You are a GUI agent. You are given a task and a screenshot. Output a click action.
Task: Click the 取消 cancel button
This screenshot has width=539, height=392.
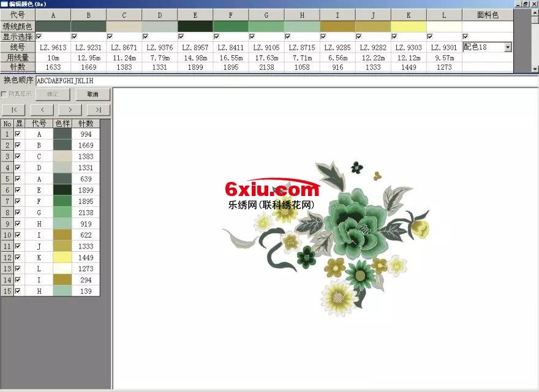coord(92,94)
